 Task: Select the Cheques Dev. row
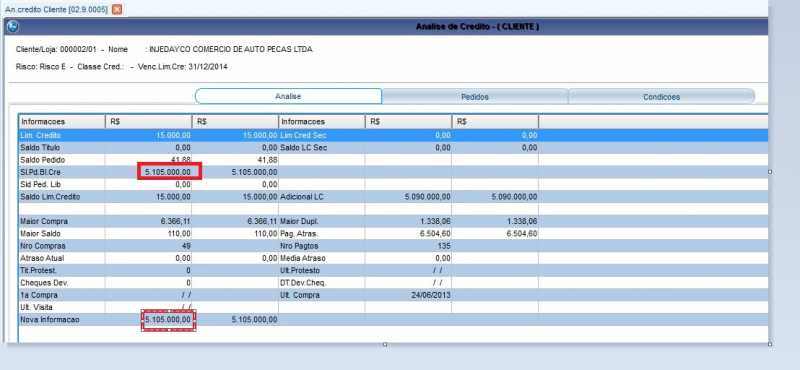pyautogui.click(x=393, y=282)
